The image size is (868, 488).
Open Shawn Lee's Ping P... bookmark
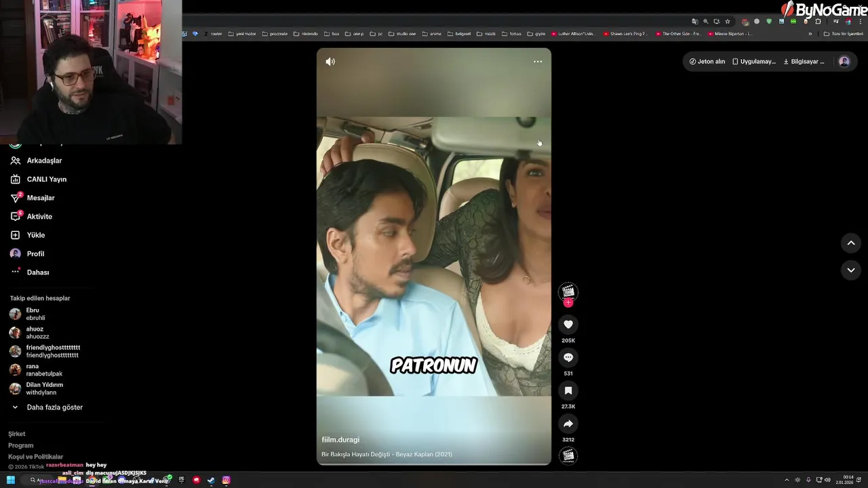(x=625, y=34)
